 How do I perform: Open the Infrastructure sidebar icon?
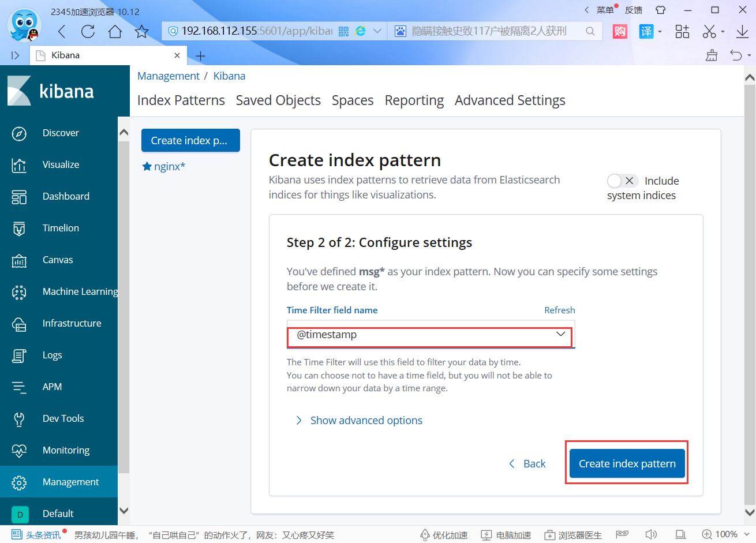click(19, 324)
